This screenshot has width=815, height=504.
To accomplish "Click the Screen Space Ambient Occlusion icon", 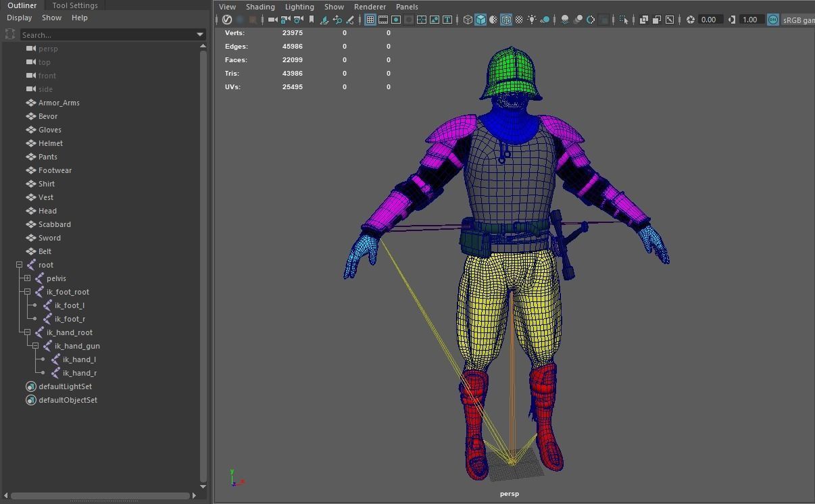I will tap(565, 20).
